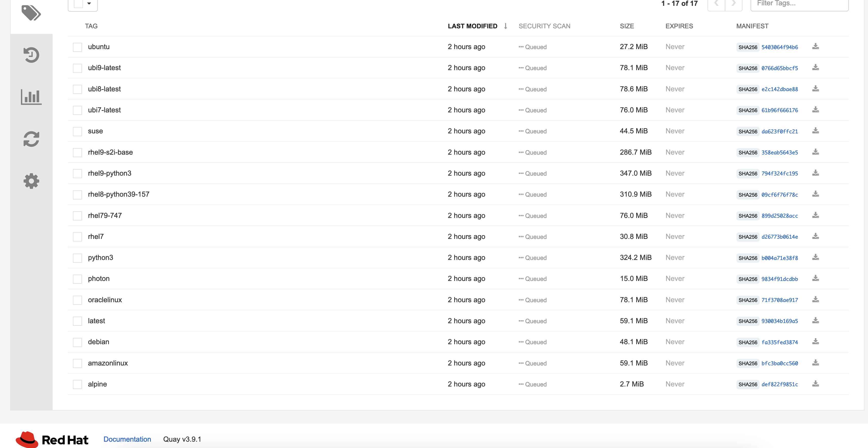Open the Tags sidebar tab
This screenshot has width=868, height=448.
[31, 13]
